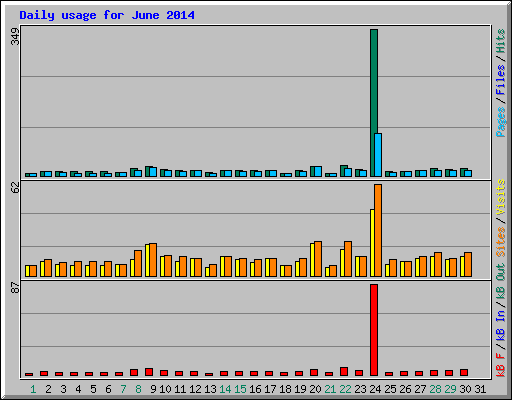Screen dimensions: 512x400
Task: Click the y-axis value 349
Action: point(15,37)
